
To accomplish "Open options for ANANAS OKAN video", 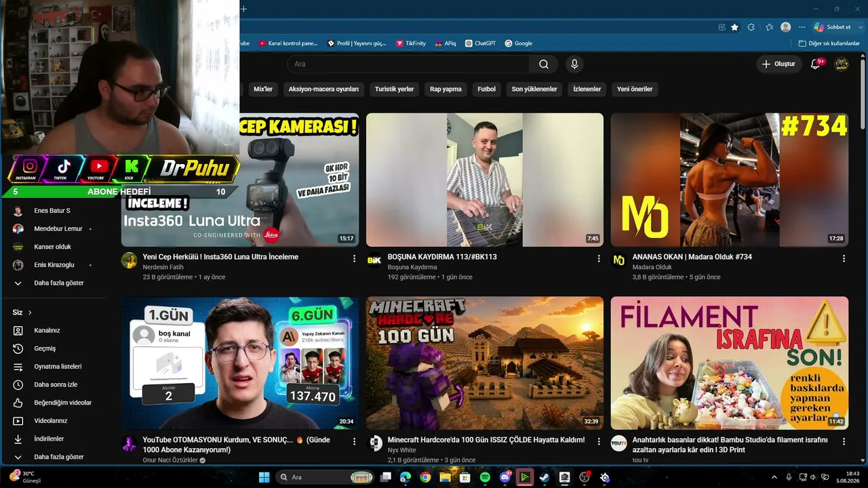I will (844, 258).
